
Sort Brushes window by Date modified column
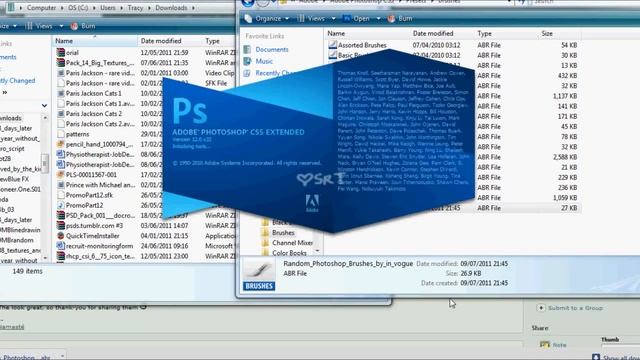433,33
